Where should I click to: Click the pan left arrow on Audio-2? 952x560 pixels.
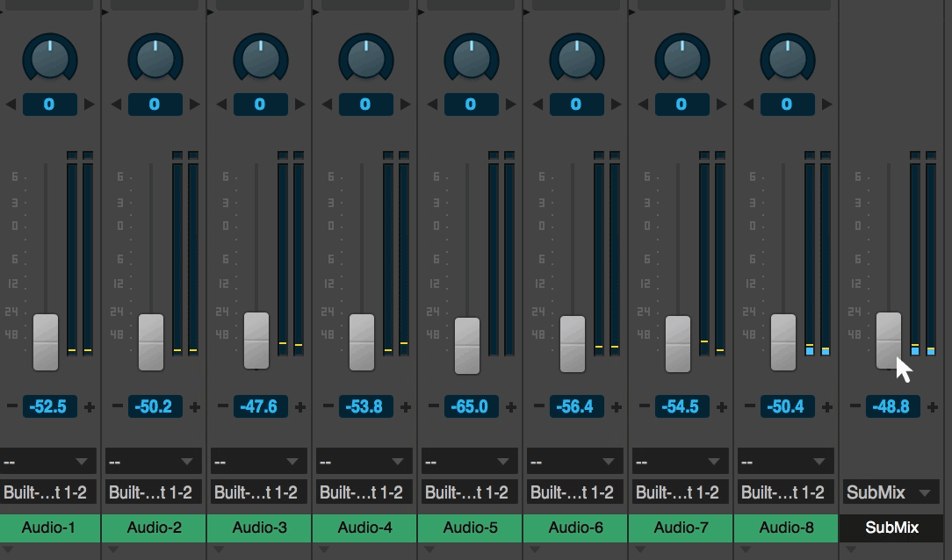(117, 104)
